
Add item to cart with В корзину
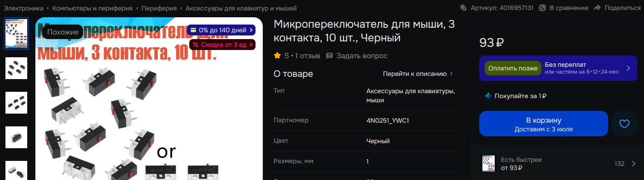point(544,124)
